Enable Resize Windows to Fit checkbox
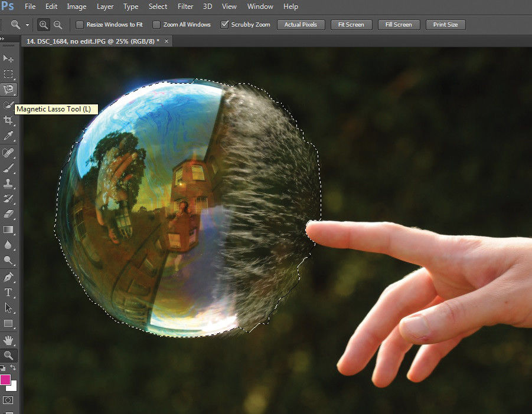Image resolution: width=532 pixels, height=414 pixels. [80, 25]
